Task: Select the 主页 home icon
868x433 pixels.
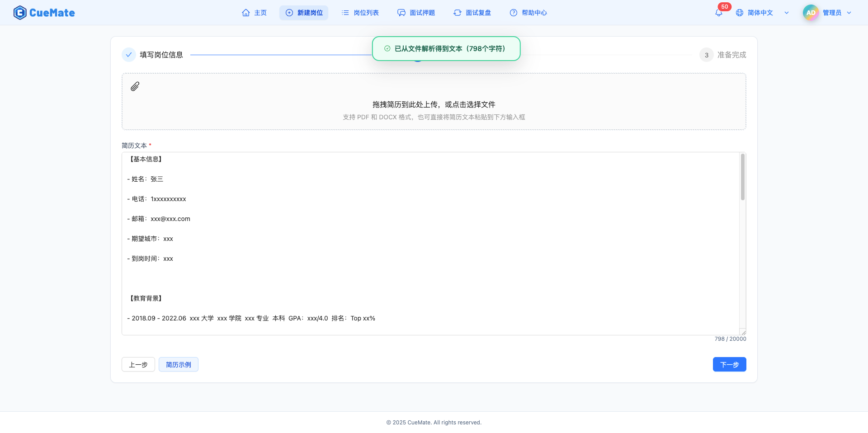Action: pyautogui.click(x=246, y=13)
